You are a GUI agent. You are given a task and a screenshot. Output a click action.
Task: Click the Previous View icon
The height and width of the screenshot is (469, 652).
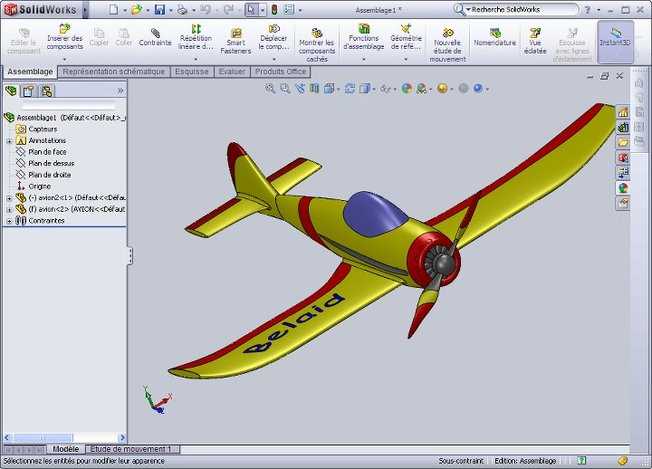pyautogui.click(x=300, y=88)
